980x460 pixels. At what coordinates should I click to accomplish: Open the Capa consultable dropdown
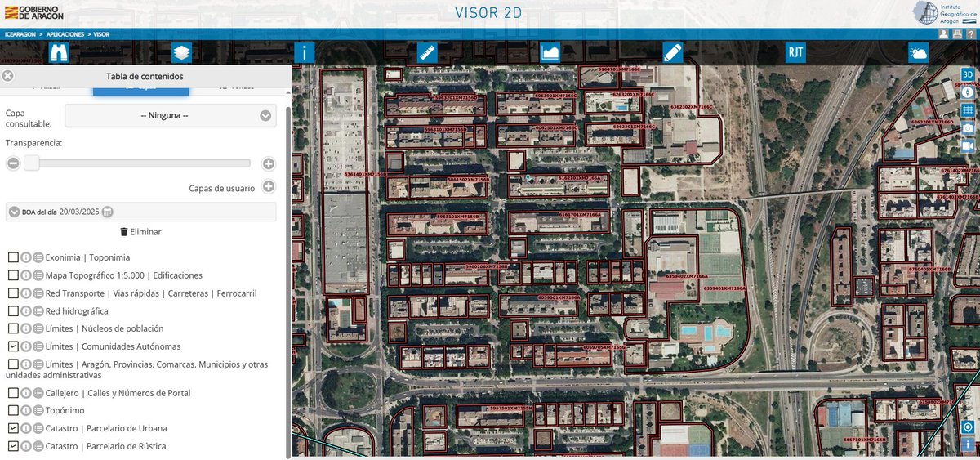click(171, 115)
